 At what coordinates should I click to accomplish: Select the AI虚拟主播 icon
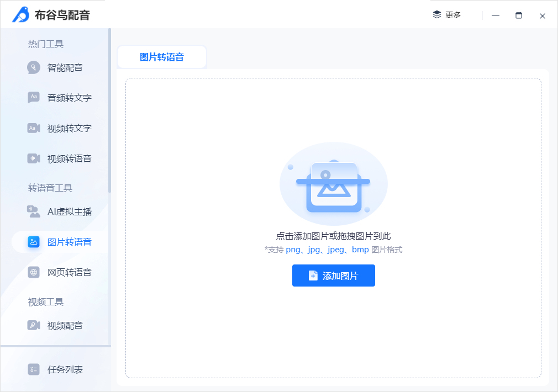coord(34,211)
